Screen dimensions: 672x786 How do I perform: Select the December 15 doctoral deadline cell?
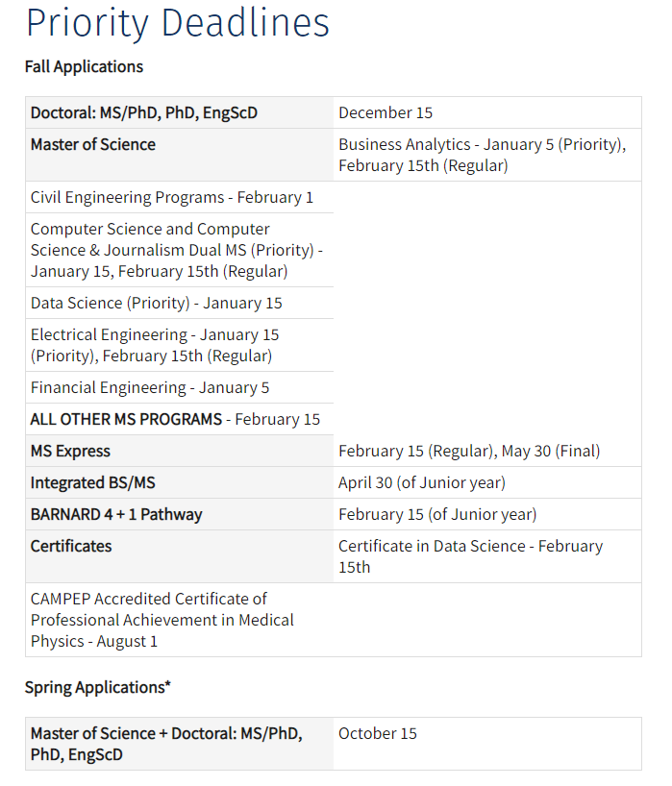[x=386, y=113]
